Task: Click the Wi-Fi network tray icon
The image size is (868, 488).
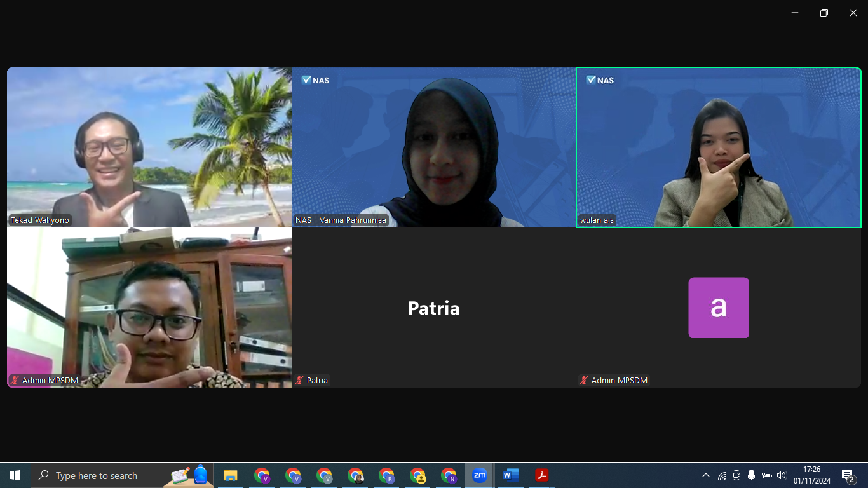Action: (722, 476)
